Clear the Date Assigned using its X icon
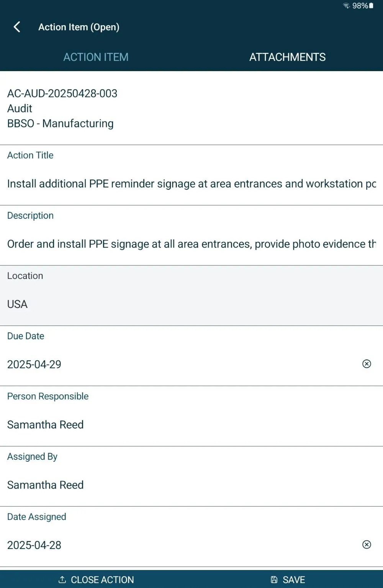The height and width of the screenshot is (588, 383). (x=367, y=544)
